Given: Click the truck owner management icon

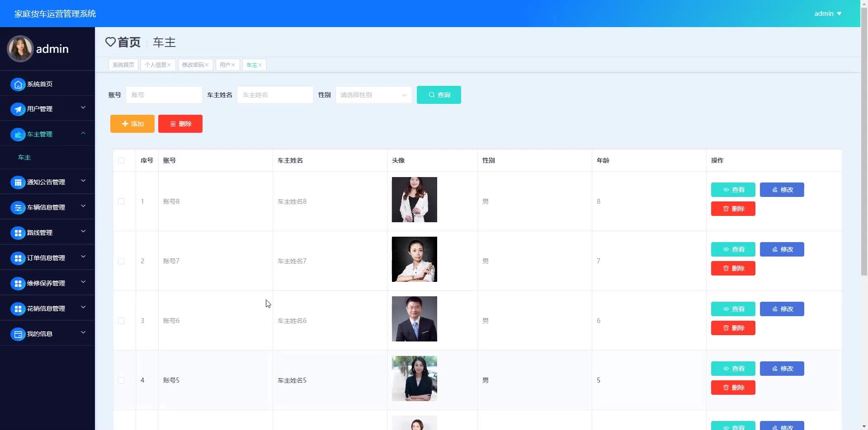Looking at the screenshot, I should point(18,135).
